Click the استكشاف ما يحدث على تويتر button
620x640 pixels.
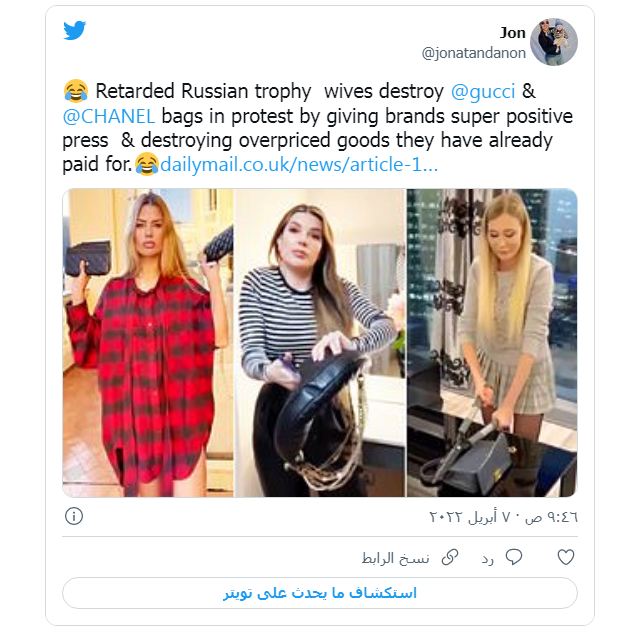pyautogui.click(x=320, y=593)
